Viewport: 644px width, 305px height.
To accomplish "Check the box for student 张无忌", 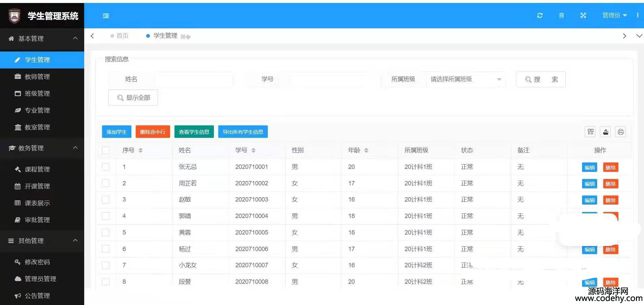I will [x=106, y=167].
